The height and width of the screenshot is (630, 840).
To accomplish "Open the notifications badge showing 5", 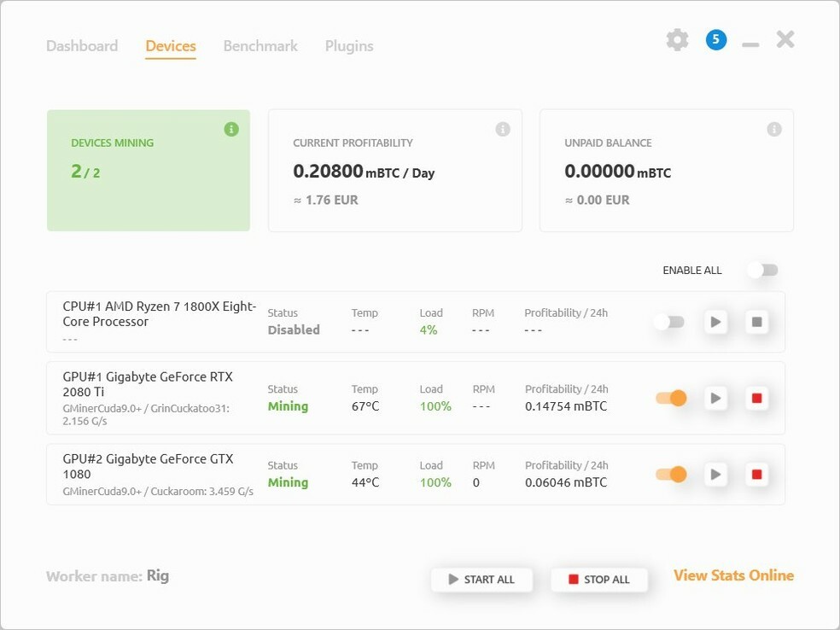I will coord(715,39).
